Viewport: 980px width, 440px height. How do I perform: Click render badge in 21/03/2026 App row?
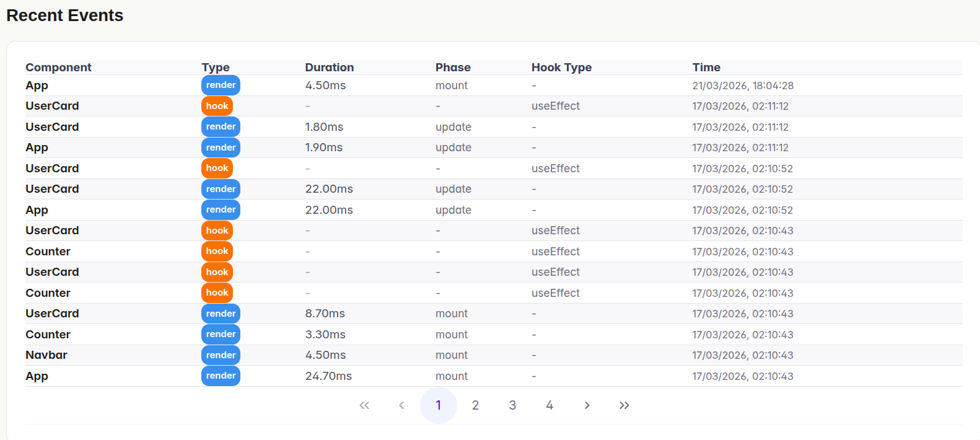tap(221, 86)
